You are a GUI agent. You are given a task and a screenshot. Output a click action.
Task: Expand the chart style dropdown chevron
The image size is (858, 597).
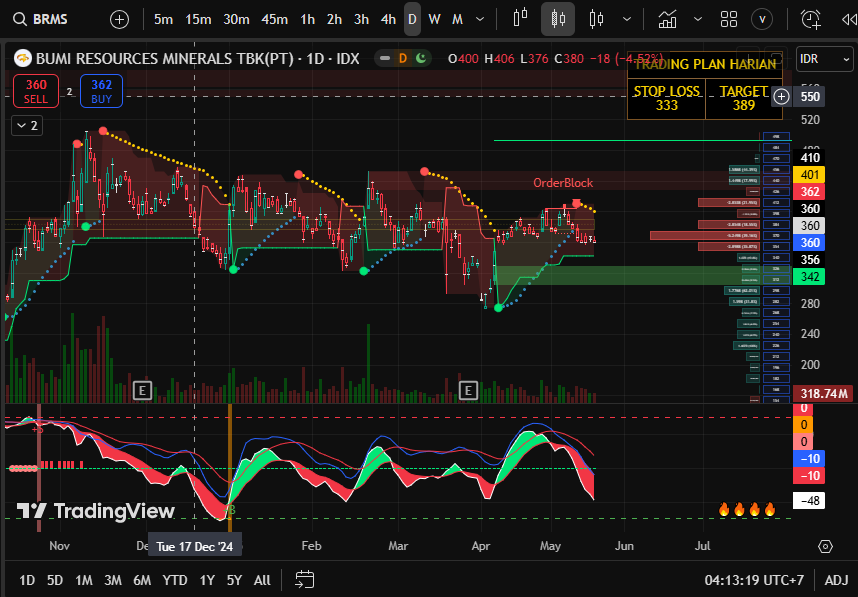[627, 19]
